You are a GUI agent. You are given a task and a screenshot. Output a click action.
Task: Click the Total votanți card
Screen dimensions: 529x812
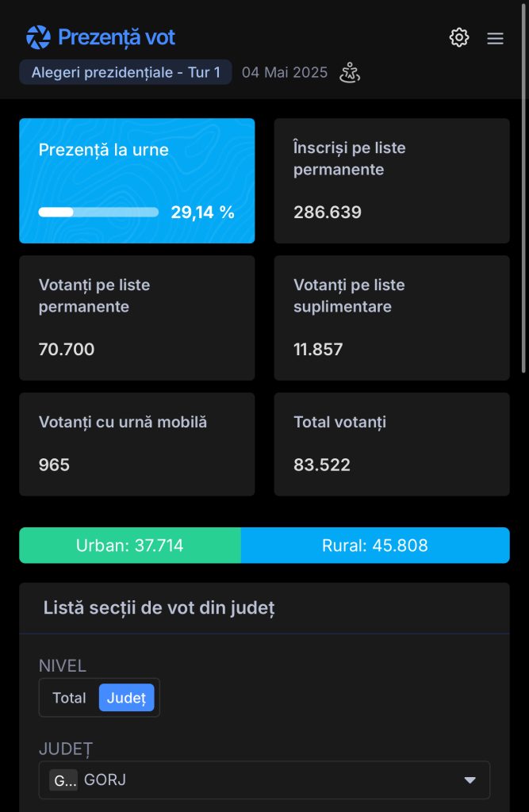pos(392,444)
